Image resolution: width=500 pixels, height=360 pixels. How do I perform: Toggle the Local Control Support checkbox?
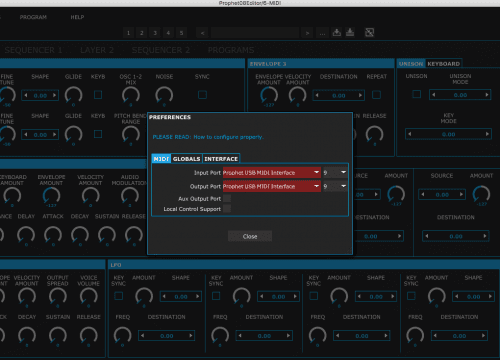(x=227, y=209)
